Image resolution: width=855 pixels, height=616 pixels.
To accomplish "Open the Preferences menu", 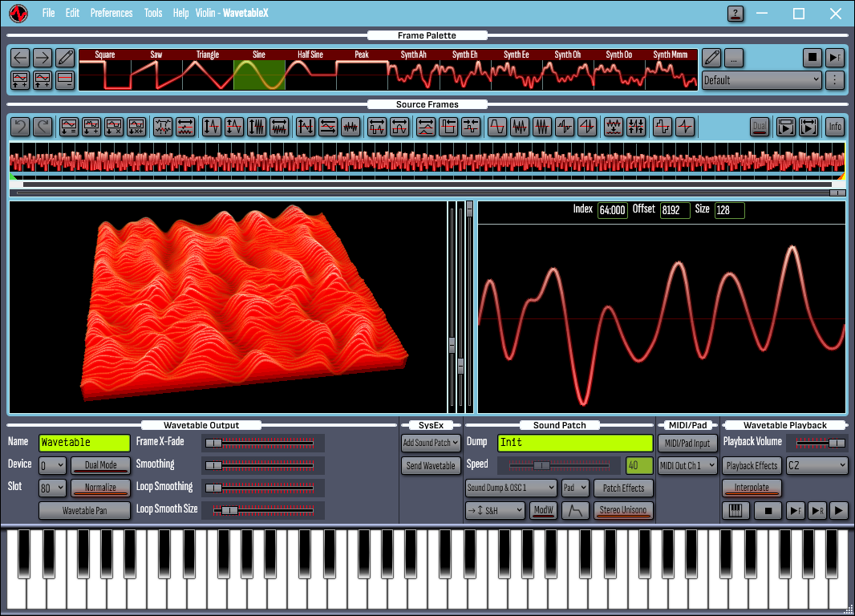I will point(111,13).
